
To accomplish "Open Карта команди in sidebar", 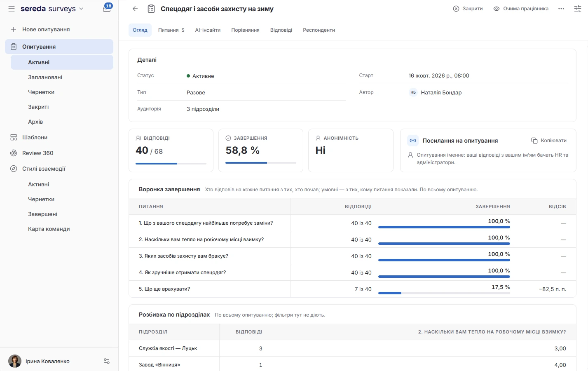I will point(62,229).
